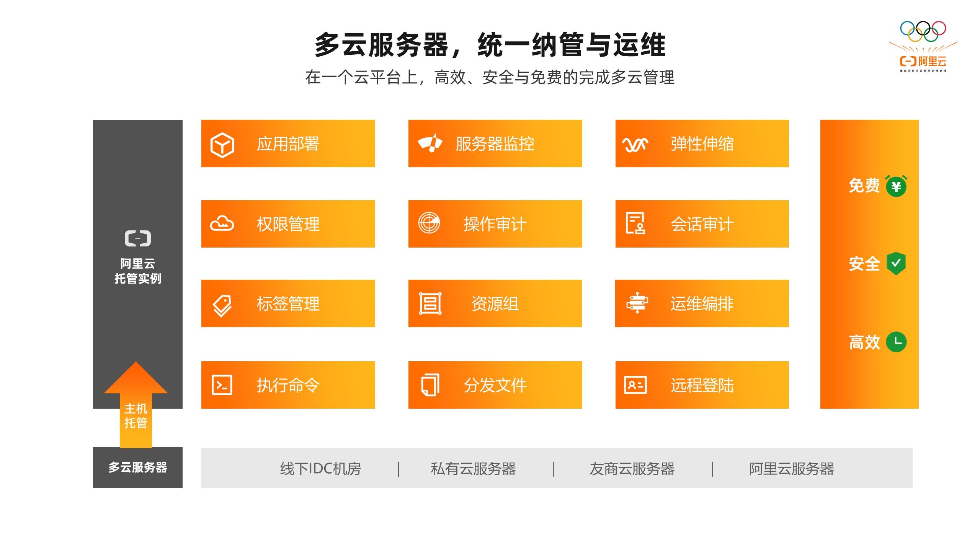Viewport: 980px width, 551px height.
Task: Click the subtitle 在一个云平台上 line
Action: pos(490,78)
